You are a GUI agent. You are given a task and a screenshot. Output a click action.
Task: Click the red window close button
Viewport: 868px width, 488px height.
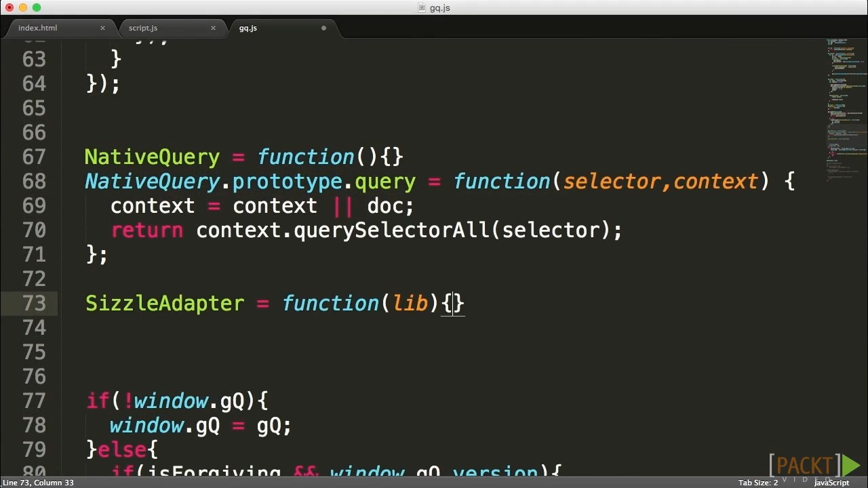(x=9, y=7)
